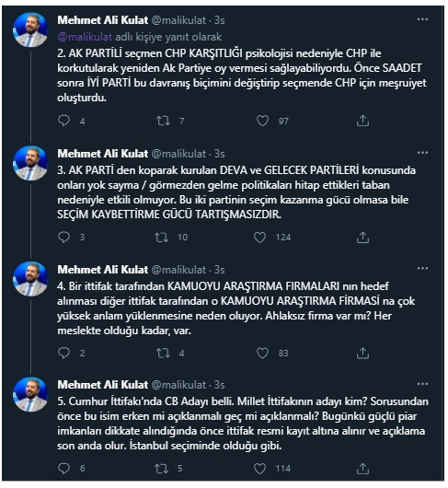
Task: Reply to Cumhur İttifakı tweet
Action: tap(64, 468)
